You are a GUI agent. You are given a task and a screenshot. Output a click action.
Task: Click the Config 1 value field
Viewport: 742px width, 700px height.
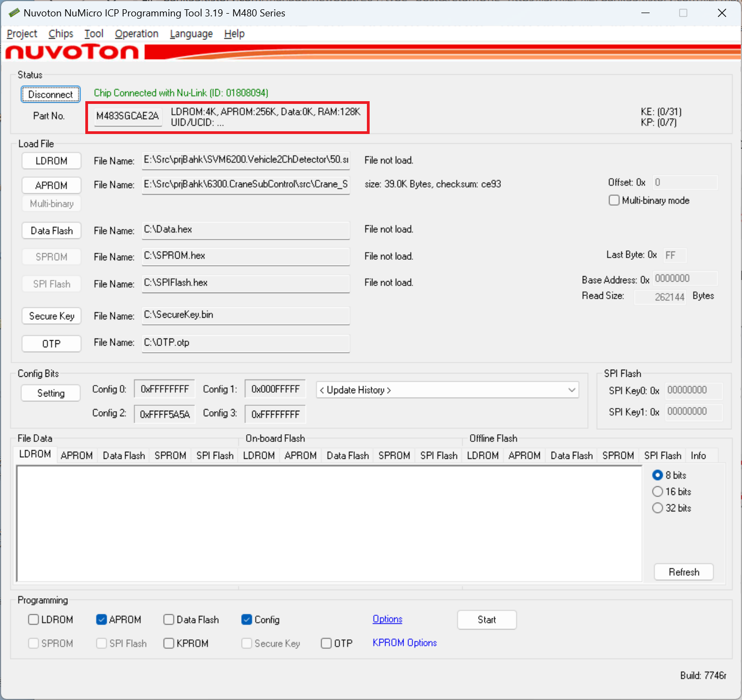click(275, 389)
